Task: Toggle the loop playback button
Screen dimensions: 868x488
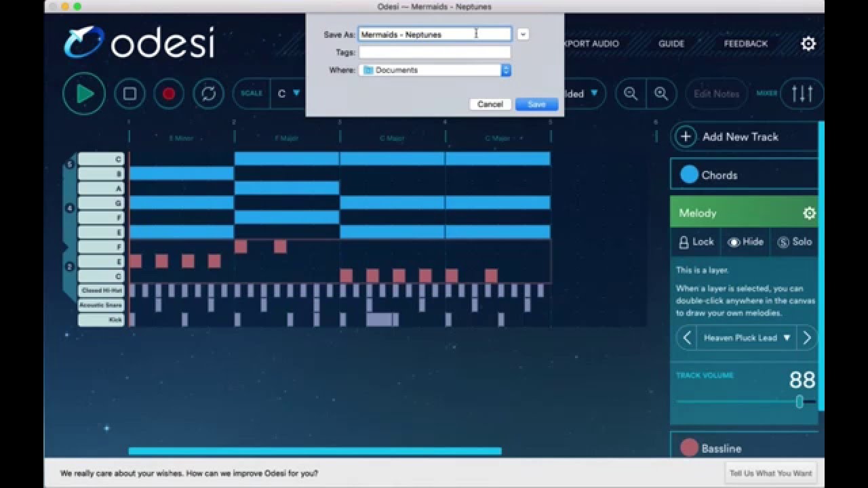Action: (x=208, y=94)
